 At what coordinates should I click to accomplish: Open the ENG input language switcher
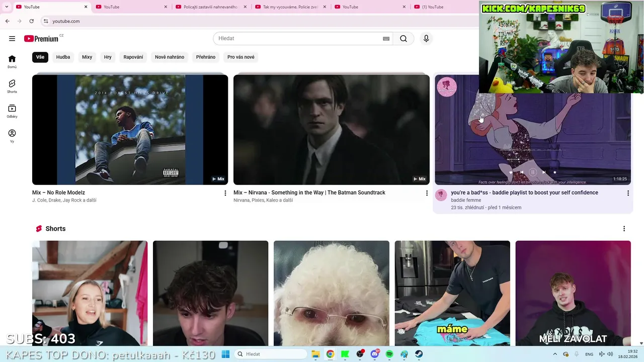pos(589,354)
